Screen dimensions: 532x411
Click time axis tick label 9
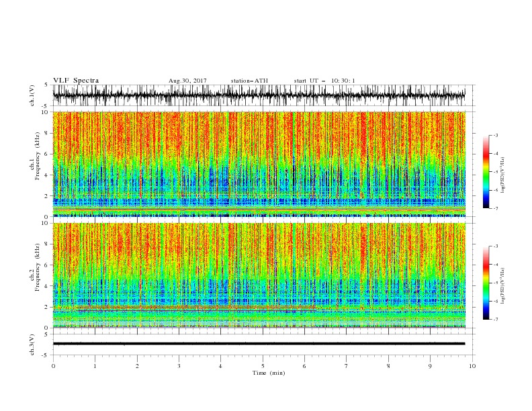[x=430, y=366]
